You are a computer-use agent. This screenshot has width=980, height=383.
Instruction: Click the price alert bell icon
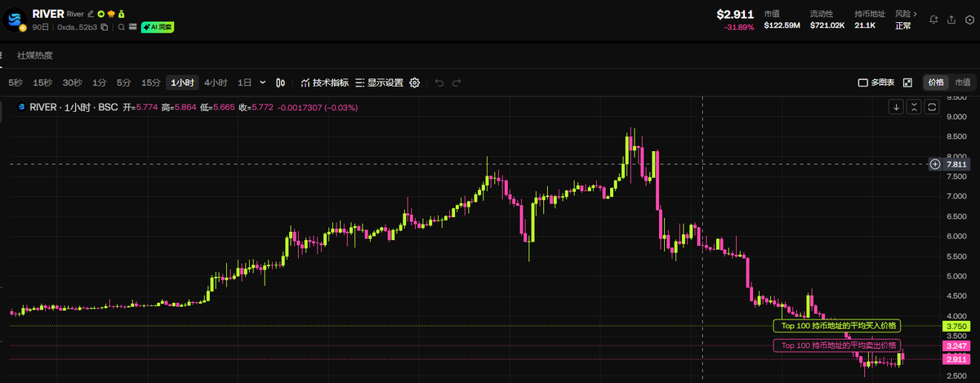(x=933, y=19)
